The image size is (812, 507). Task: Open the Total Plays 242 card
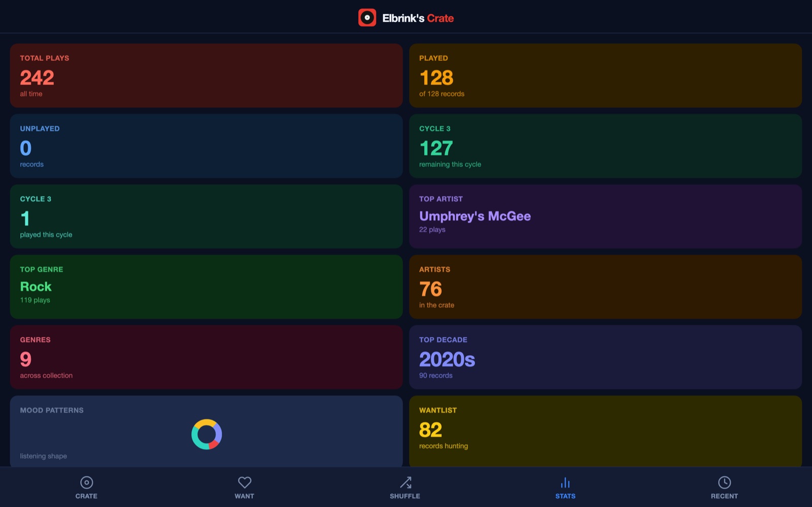point(207,76)
